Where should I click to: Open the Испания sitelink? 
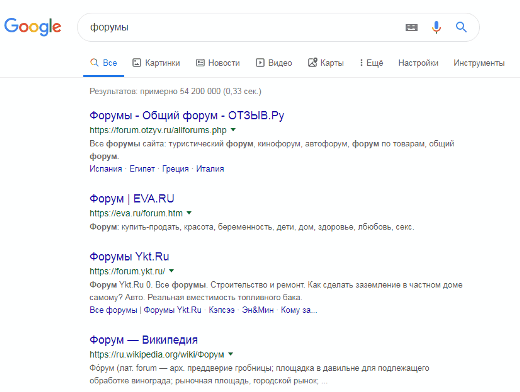106,169
